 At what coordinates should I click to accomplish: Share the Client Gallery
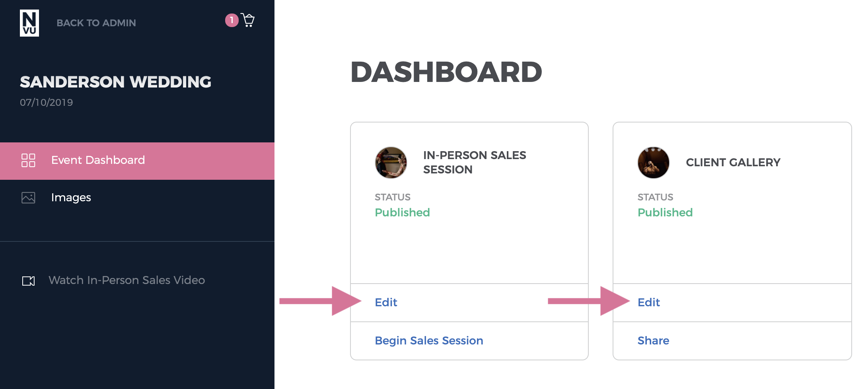pyautogui.click(x=653, y=341)
